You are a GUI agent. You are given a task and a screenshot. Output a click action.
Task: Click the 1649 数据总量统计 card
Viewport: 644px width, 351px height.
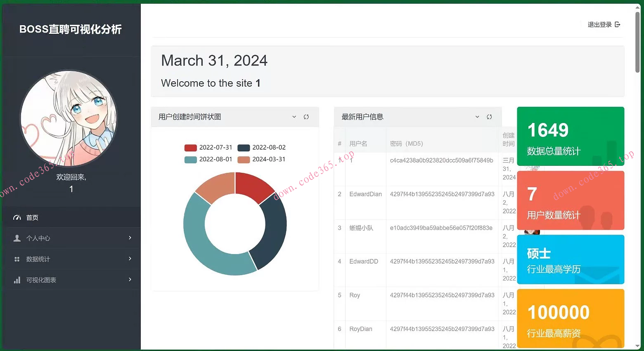571,136
